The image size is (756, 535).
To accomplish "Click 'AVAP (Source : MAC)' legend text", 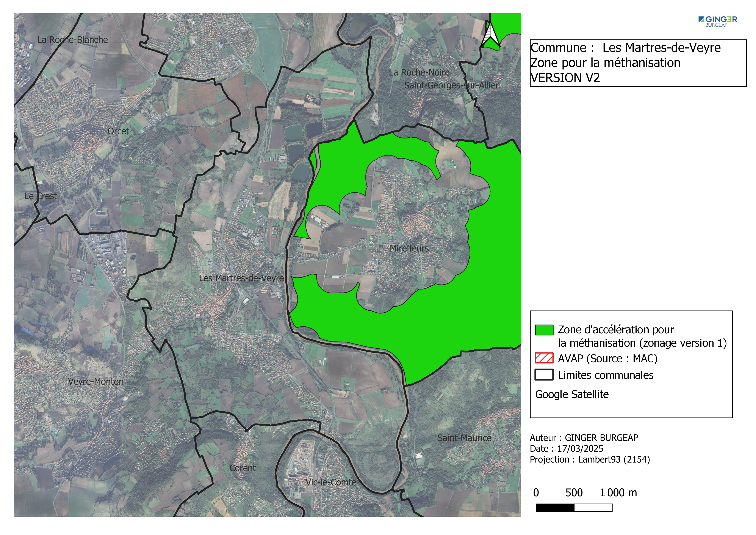I will (x=607, y=358).
